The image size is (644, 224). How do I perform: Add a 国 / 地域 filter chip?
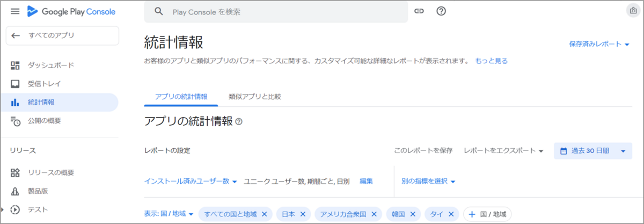487,214
